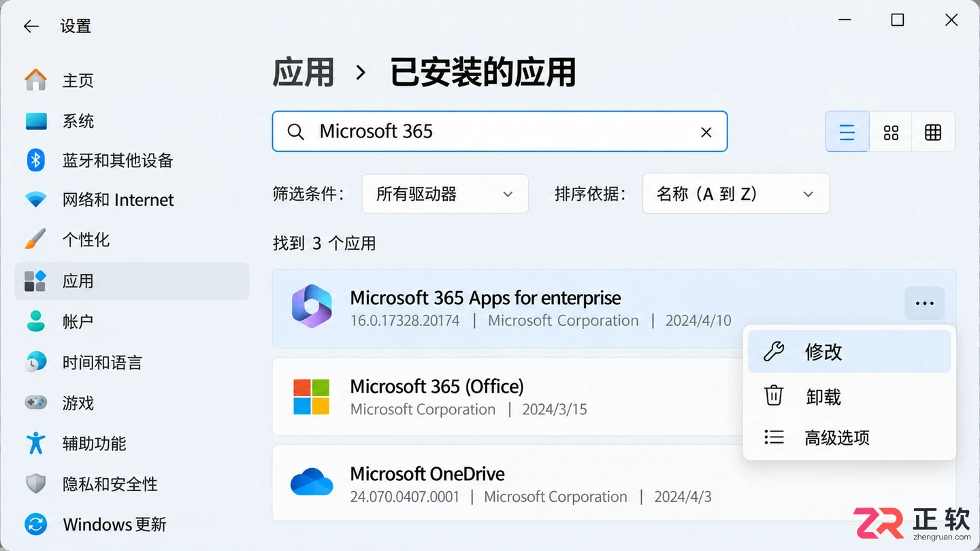This screenshot has height=551, width=980.
Task: Switch to list view layout
Action: [x=847, y=132]
